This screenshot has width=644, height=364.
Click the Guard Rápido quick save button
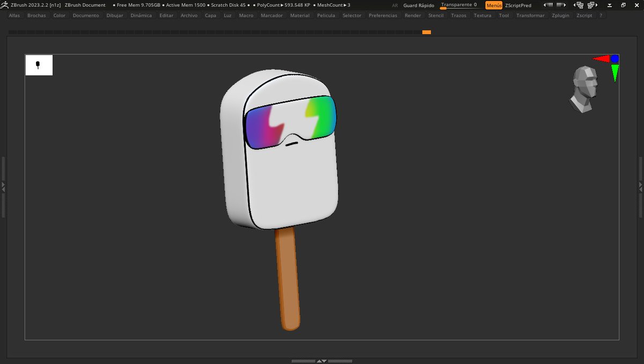point(419,5)
